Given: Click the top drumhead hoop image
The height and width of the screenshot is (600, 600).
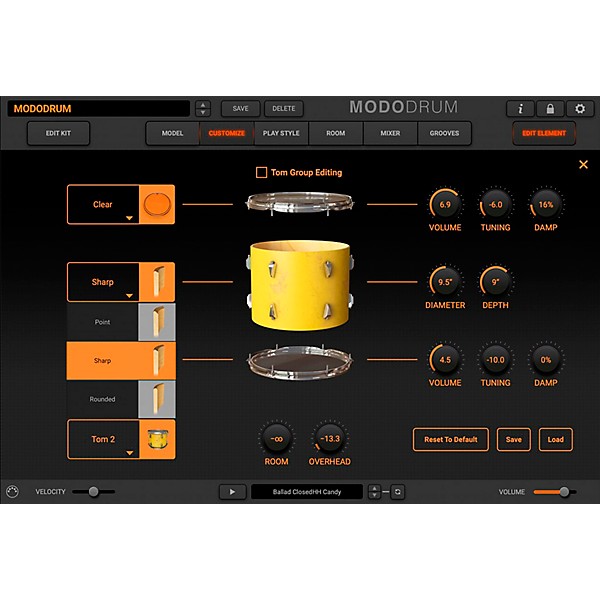Looking at the screenshot, I should tap(300, 203).
